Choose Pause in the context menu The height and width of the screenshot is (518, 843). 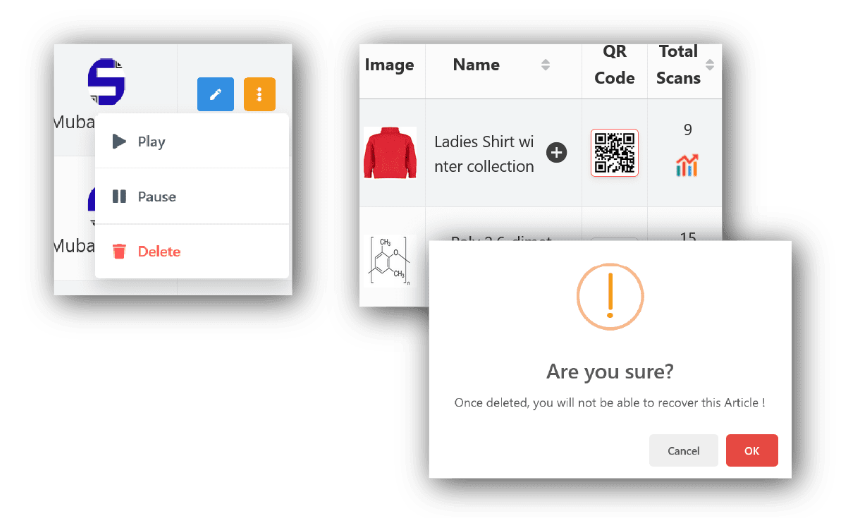click(x=156, y=197)
